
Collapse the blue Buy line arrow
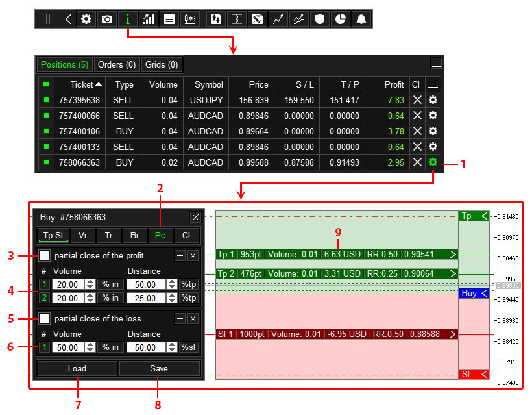[x=484, y=294]
